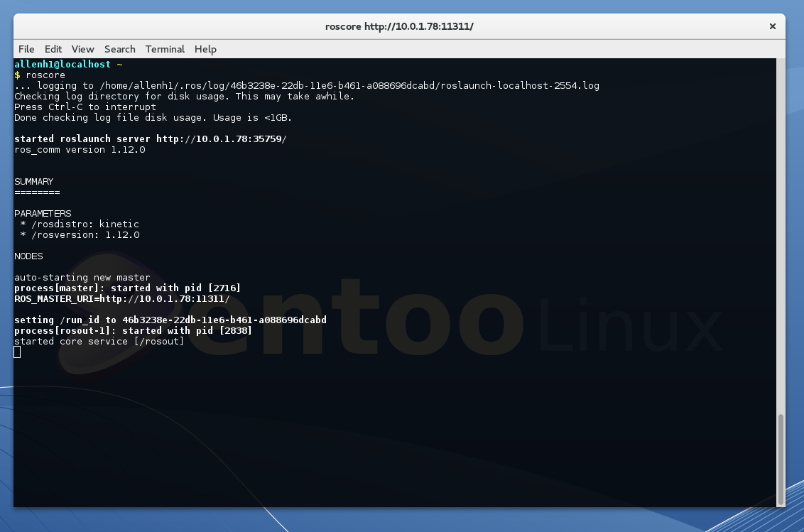Click the process[master] pid 2716 line
The image size is (804, 532).
point(128,288)
